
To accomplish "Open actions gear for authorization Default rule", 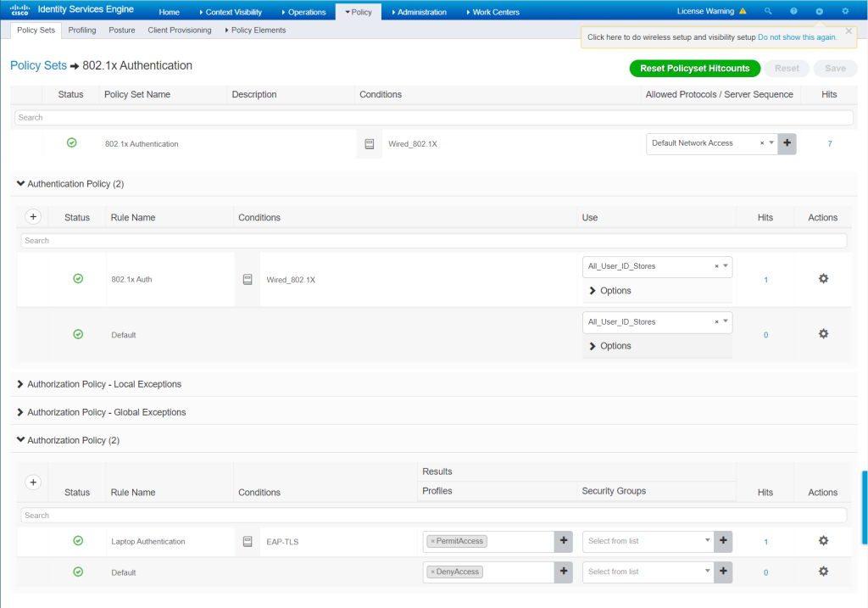I will coord(823,571).
